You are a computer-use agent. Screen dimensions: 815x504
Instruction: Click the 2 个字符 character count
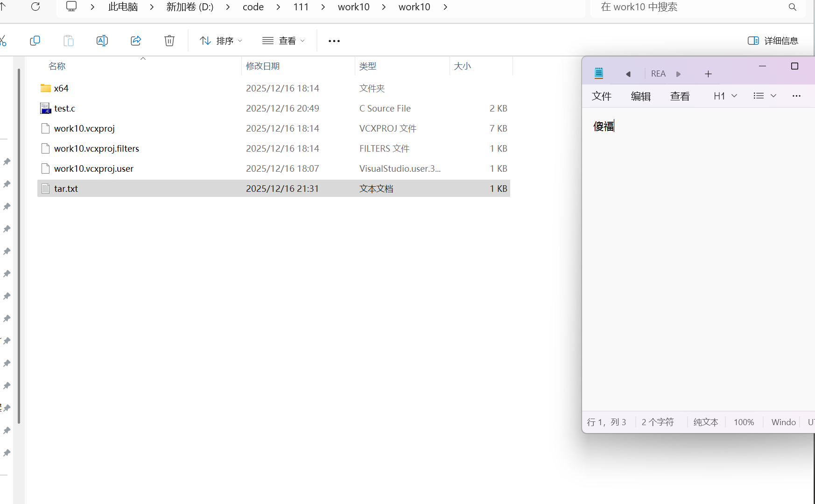pyautogui.click(x=658, y=422)
